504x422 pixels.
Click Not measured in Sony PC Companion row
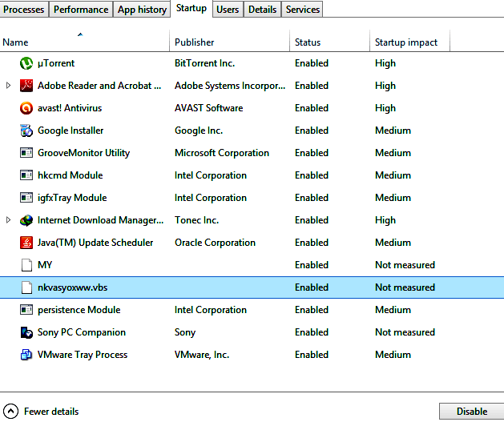[405, 332]
